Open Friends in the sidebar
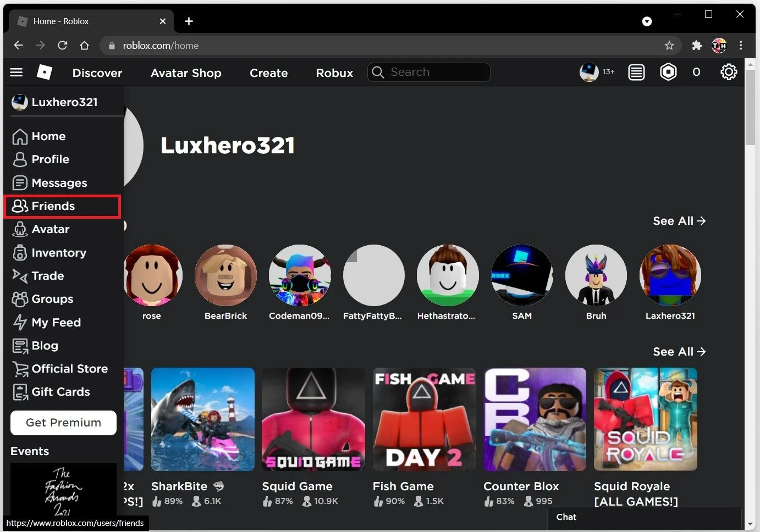This screenshot has height=532, width=760. pos(62,206)
